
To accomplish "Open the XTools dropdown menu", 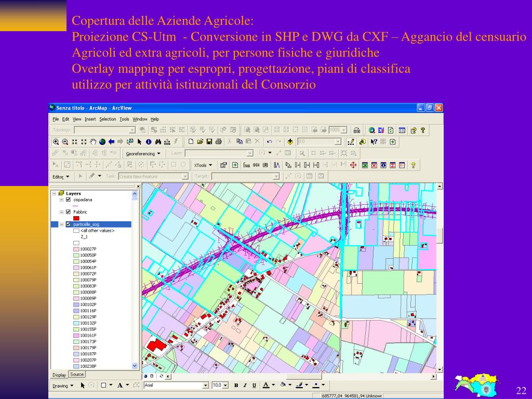I will [x=203, y=165].
